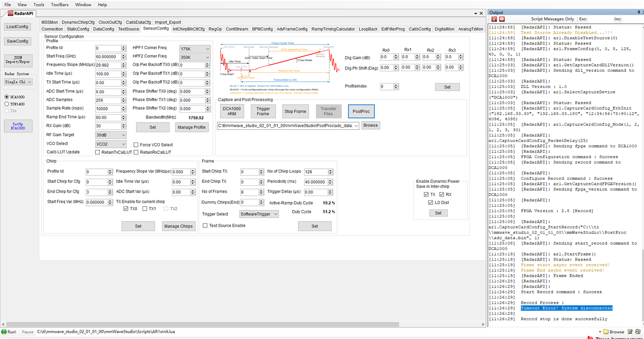Click the red info icon in Output toolbar
This screenshot has width=644, height=339.
pyautogui.click(x=502, y=19)
